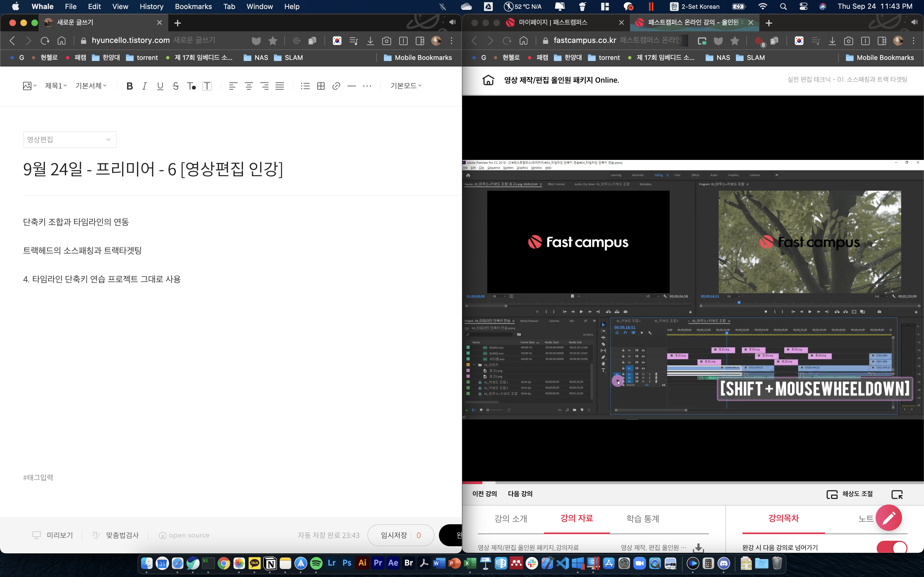Click the lecture materials download icon
Screen dimensions: 924x577
(x=698, y=548)
